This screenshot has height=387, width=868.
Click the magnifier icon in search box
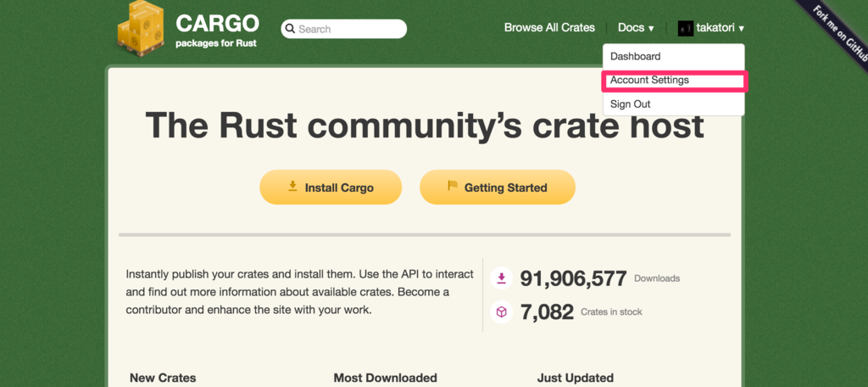(290, 29)
